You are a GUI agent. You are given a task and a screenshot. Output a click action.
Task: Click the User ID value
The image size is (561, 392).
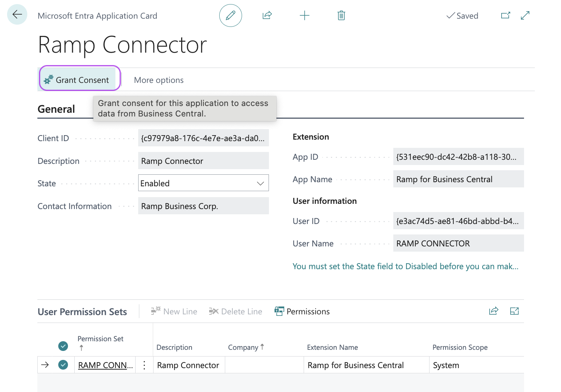pyautogui.click(x=459, y=221)
